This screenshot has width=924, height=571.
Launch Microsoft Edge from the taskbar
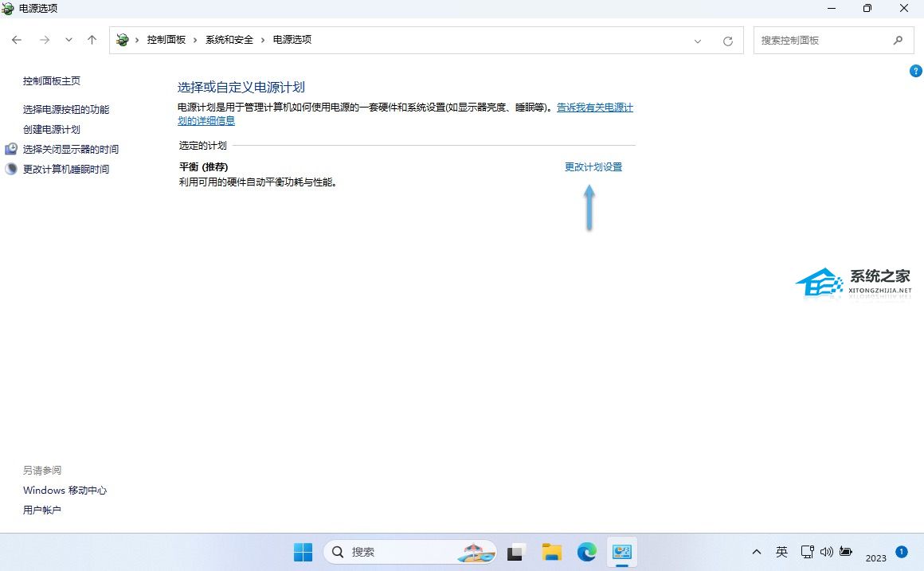click(x=587, y=552)
